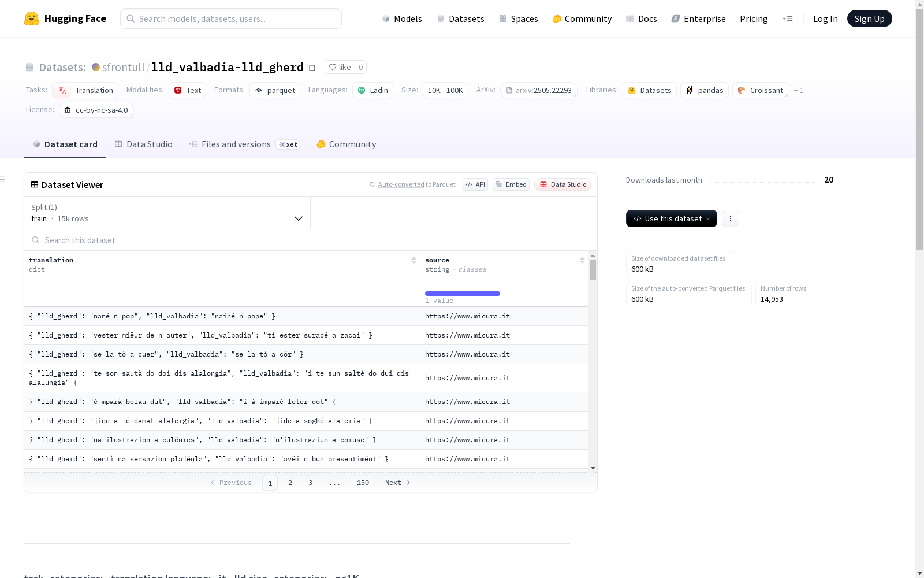Open Data Studio from the viewer header
This screenshot has width=924, height=578.
click(562, 184)
